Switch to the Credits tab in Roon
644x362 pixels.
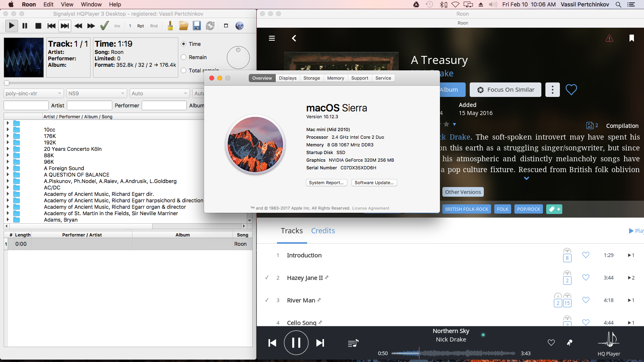323,231
